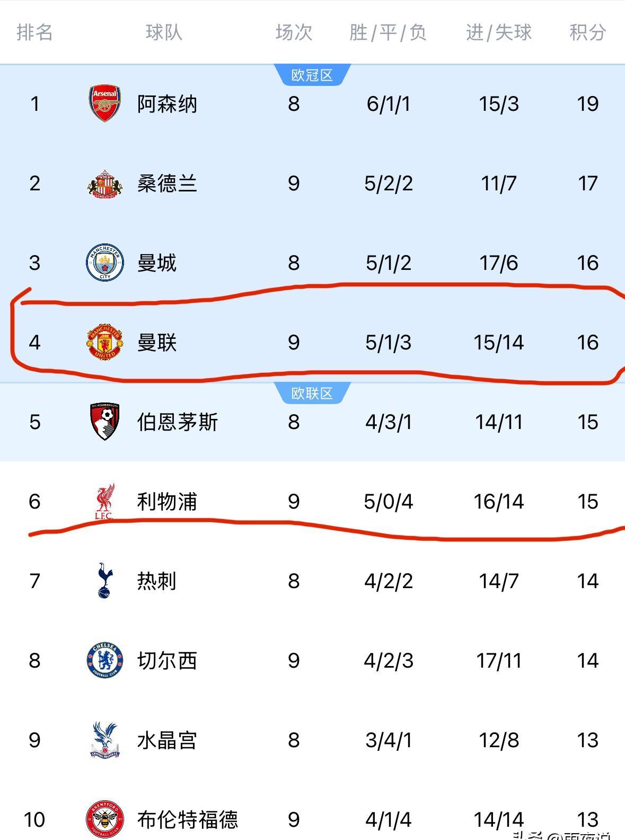
Task: Select the 欧联区 zone label
Action: point(312,393)
